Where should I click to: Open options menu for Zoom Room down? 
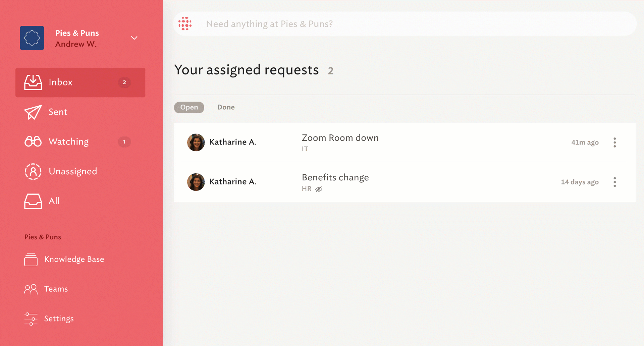point(614,142)
